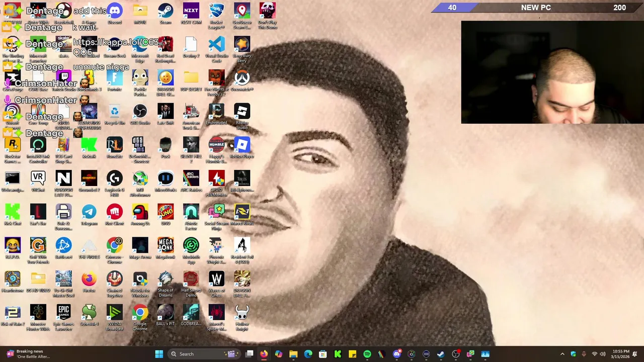This screenshot has width=644, height=362.
Task: Click the streamer webcam overlay
Action: click(552, 72)
